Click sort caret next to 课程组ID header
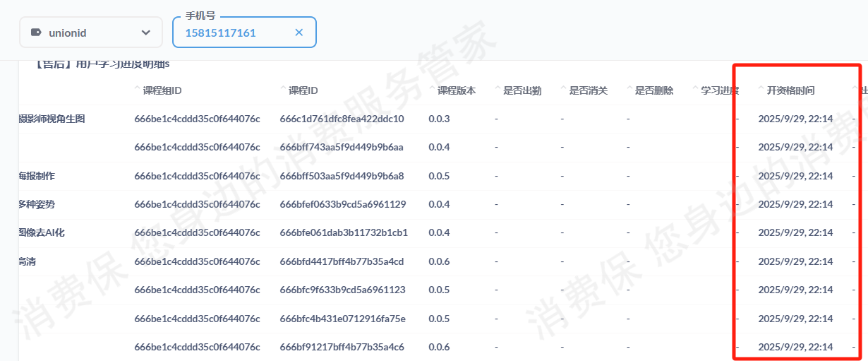The image size is (868, 361). (x=138, y=90)
